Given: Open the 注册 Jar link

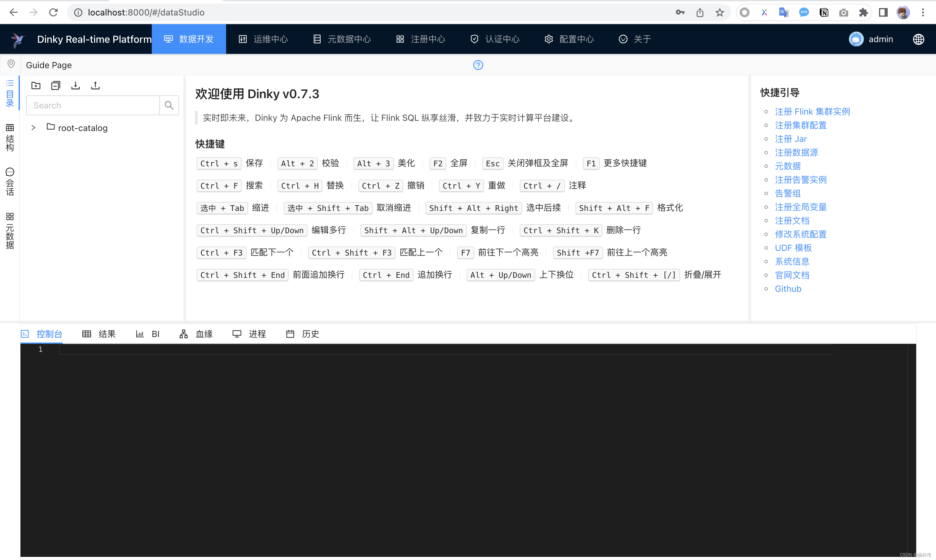Looking at the screenshot, I should coord(791,139).
